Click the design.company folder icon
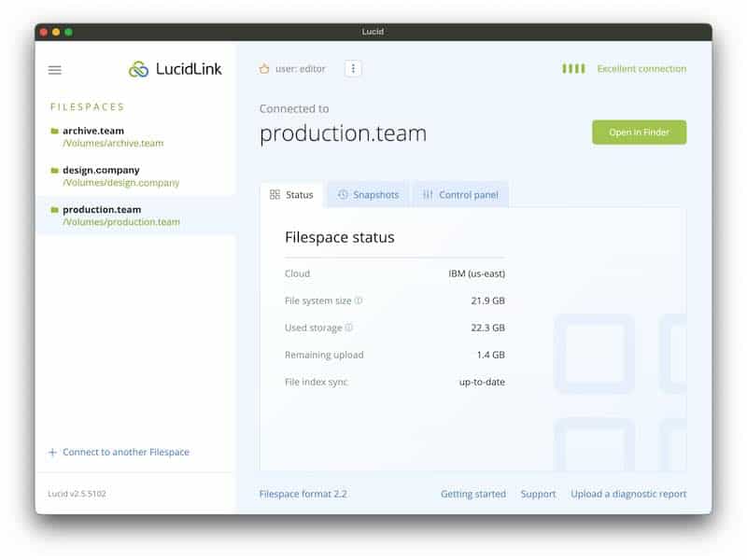Viewport: 747px width, 560px height. 54,171
